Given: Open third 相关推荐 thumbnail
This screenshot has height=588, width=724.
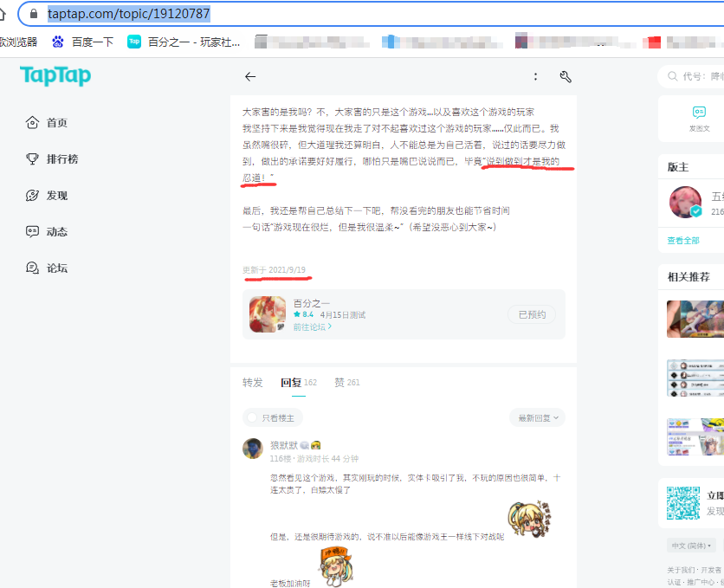Looking at the screenshot, I should coord(695,436).
